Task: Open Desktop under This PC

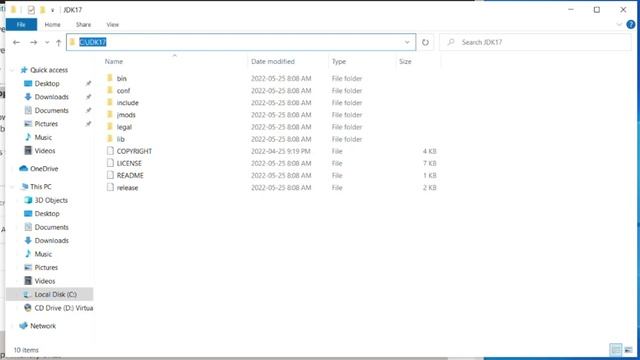Action: (x=47, y=213)
